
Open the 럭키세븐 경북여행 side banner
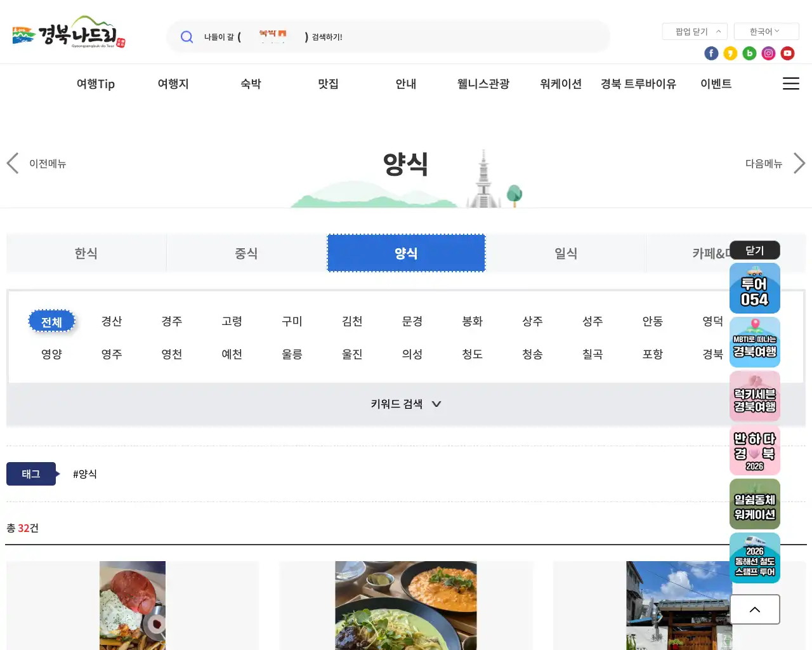755,396
